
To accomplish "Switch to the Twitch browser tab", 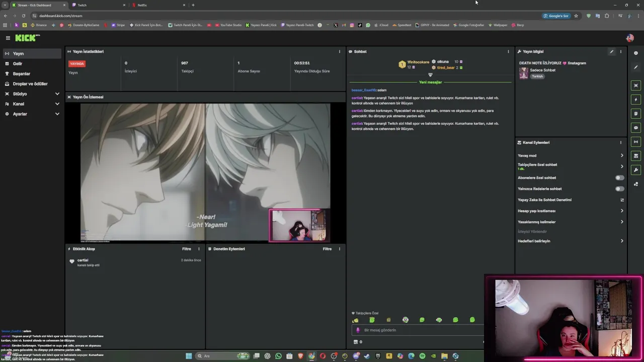I will [98, 5].
